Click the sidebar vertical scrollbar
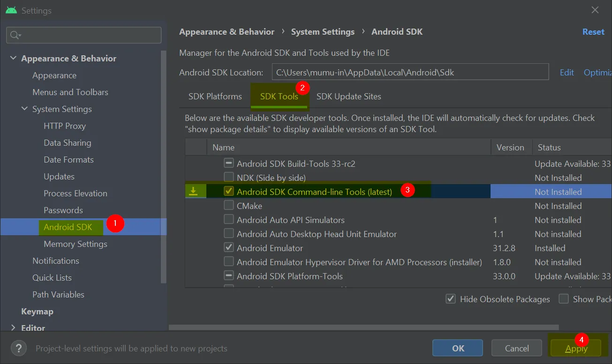Viewport: 612px width, 364px height. [164, 166]
